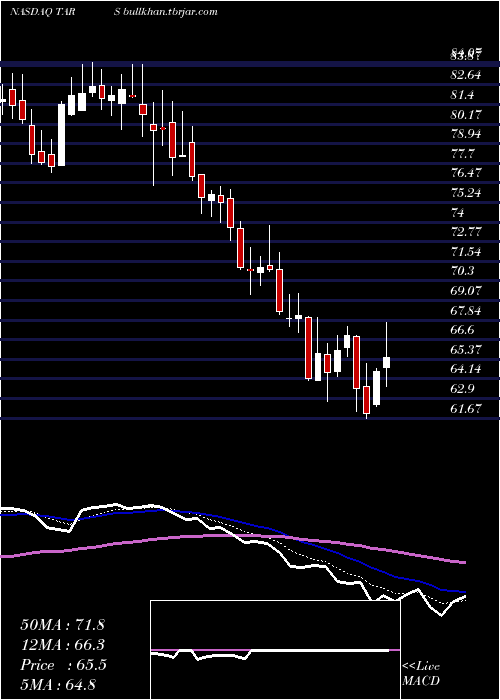Click the MACD inset panel chart
500x700 pixels.
click(x=275, y=650)
